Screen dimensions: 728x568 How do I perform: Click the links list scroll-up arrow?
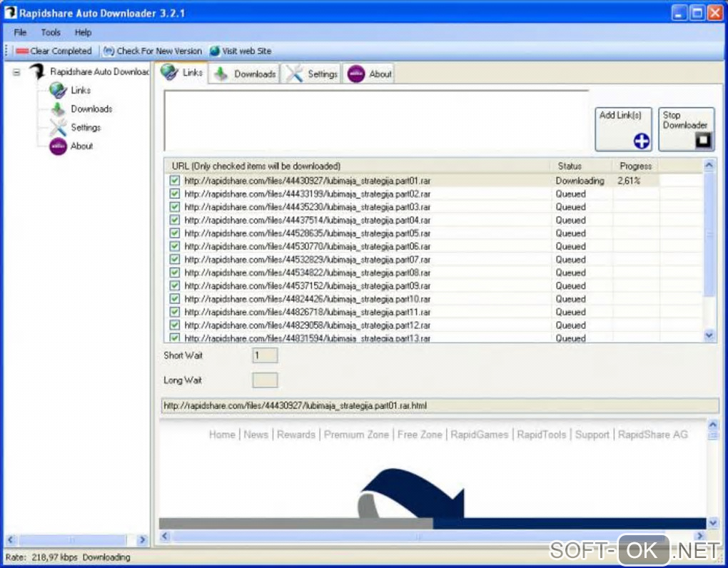[x=709, y=166]
